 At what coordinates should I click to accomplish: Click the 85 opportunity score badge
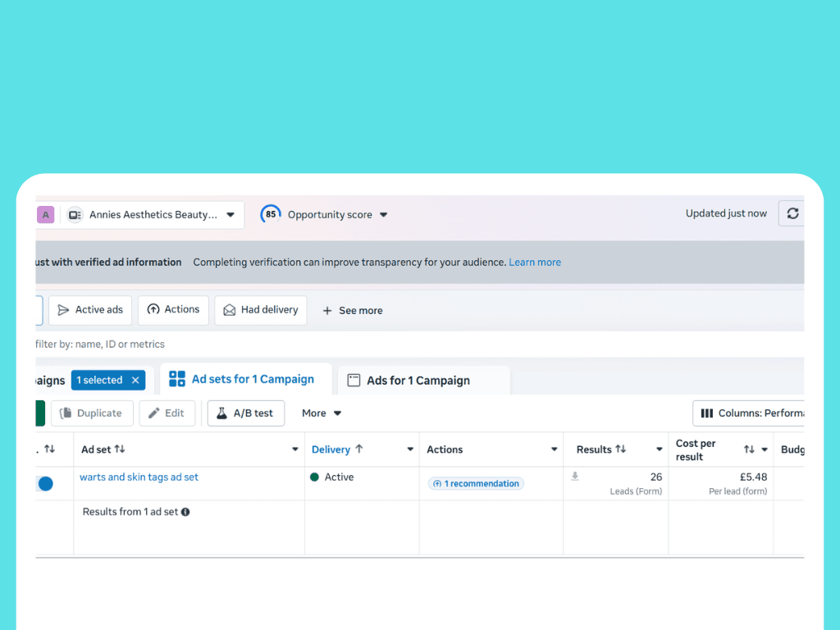pyautogui.click(x=271, y=214)
